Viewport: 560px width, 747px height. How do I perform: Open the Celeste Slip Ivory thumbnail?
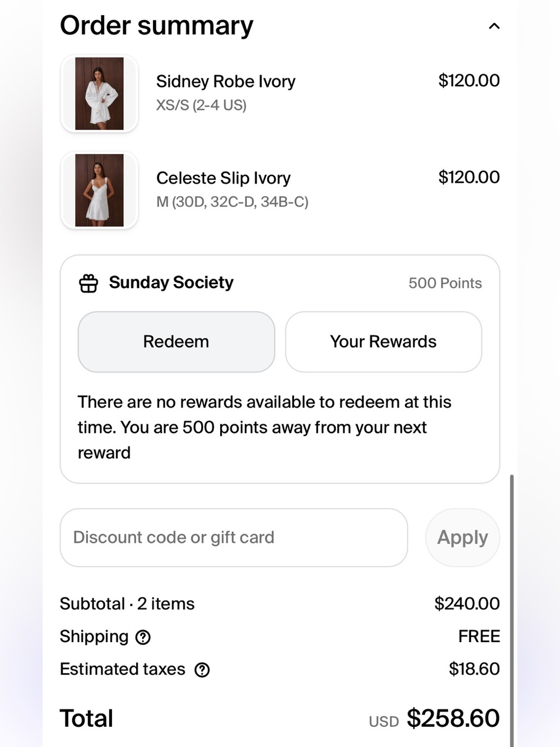point(99,191)
